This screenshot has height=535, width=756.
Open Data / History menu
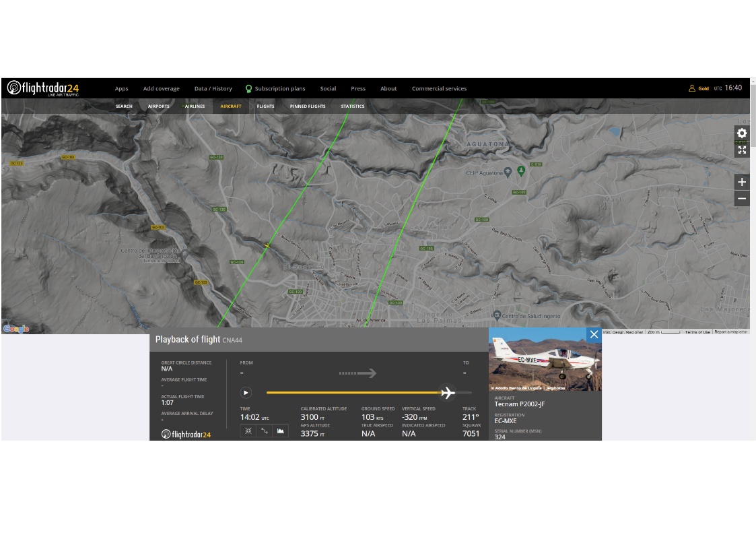(x=213, y=89)
